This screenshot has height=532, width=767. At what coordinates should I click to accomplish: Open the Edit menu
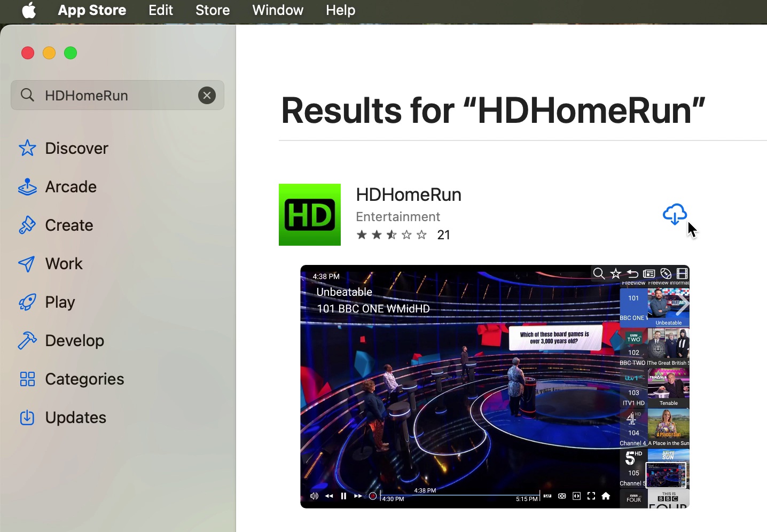point(161,10)
